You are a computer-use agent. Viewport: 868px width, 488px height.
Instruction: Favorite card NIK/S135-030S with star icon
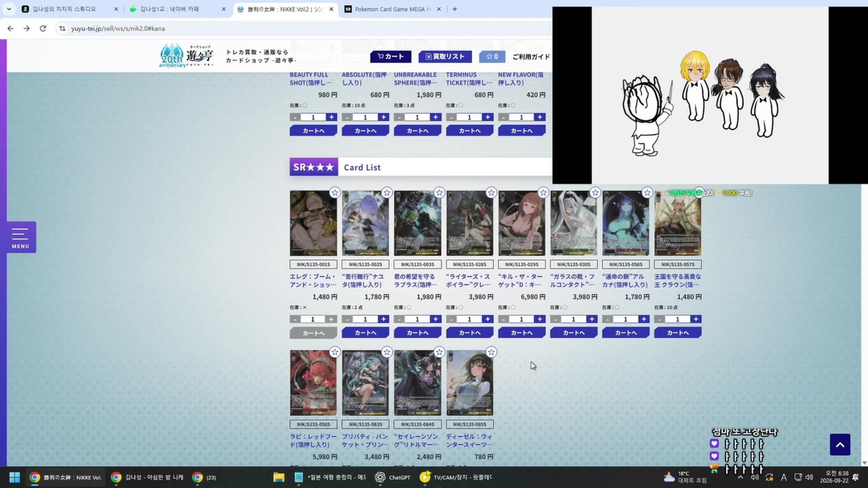(595, 193)
